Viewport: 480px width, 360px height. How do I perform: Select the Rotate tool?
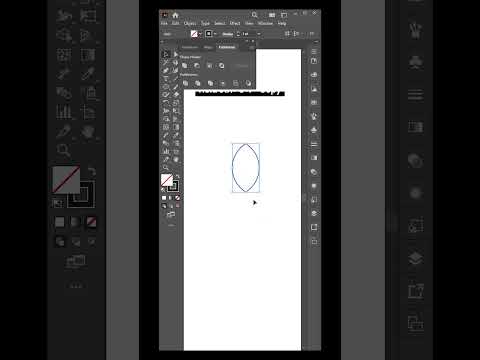[166, 103]
